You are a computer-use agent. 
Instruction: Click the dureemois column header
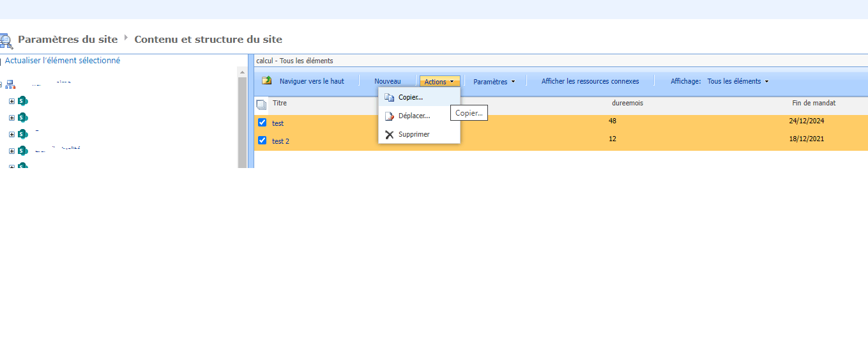click(x=627, y=103)
